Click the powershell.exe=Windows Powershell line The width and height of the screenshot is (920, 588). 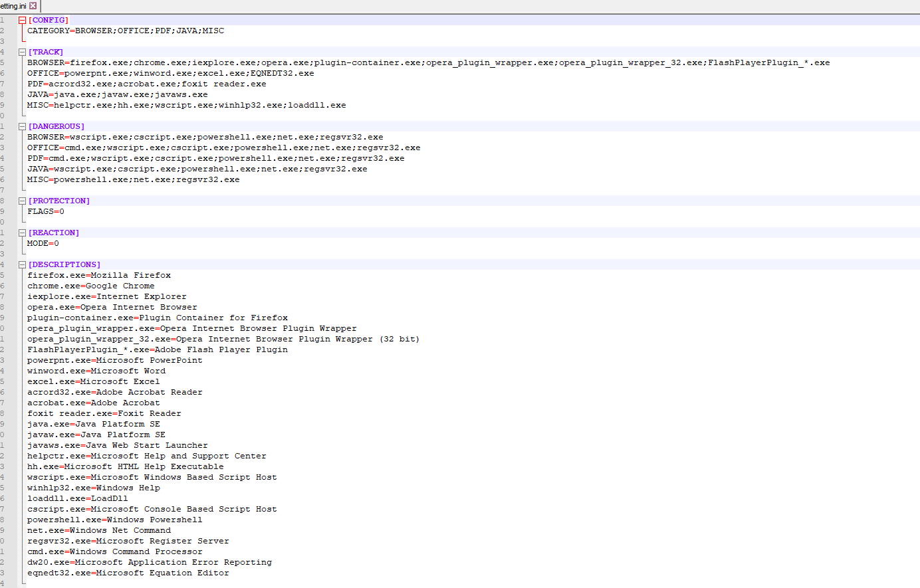(x=115, y=520)
